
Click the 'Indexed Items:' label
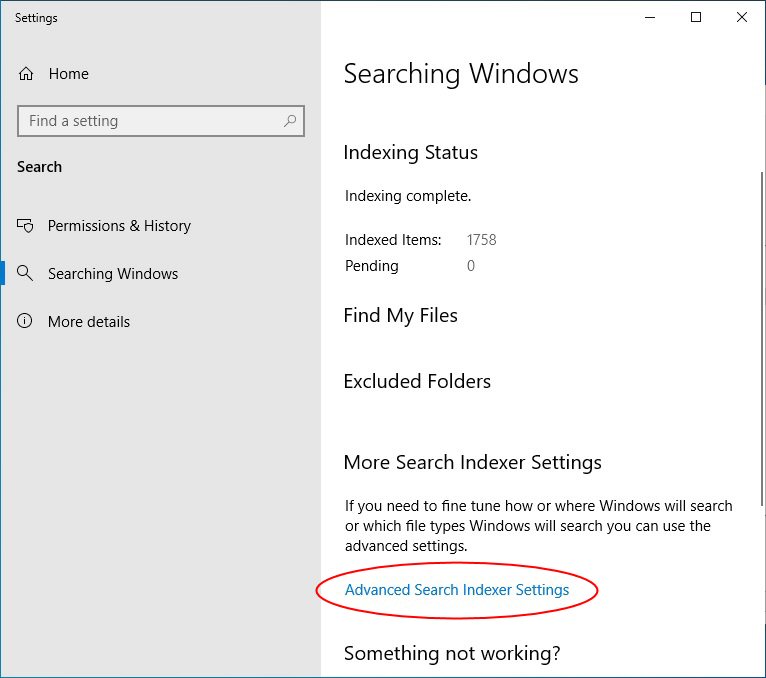click(x=393, y=240)
